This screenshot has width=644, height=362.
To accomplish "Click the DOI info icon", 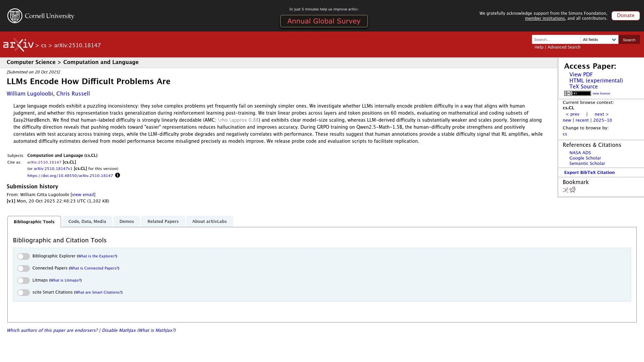I will coord(117,175).
